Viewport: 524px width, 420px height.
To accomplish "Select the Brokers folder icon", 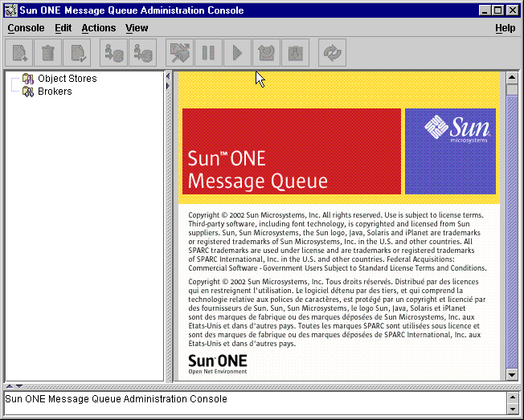I will click(28, 92).
